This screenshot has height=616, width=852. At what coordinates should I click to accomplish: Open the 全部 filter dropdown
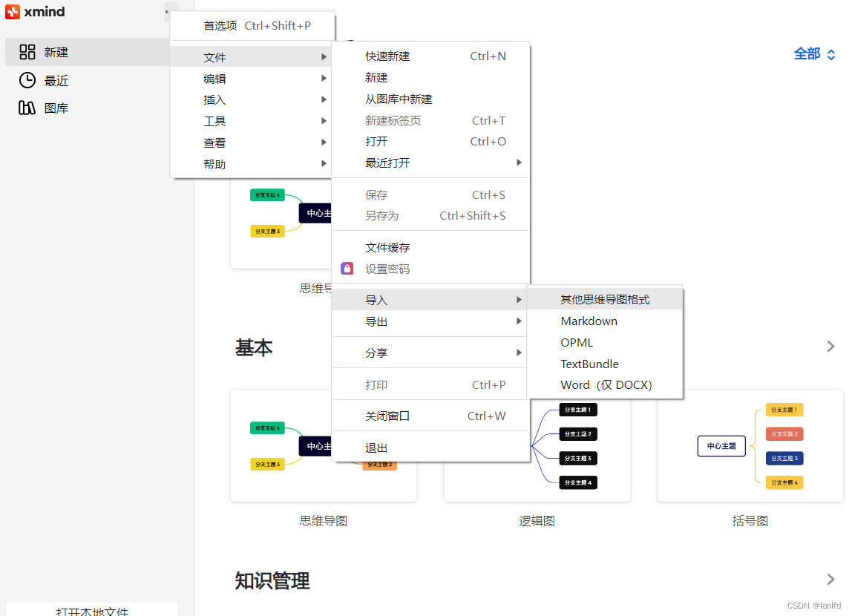point(814,53)
